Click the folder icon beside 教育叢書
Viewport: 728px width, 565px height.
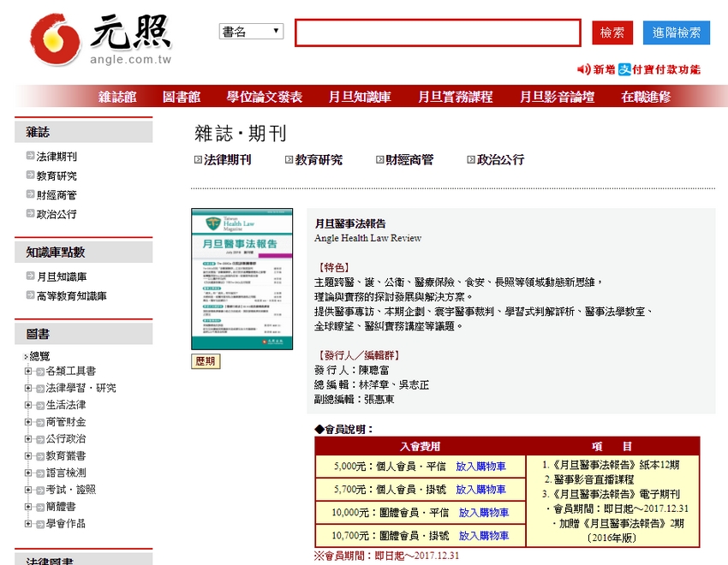[40, 456]
